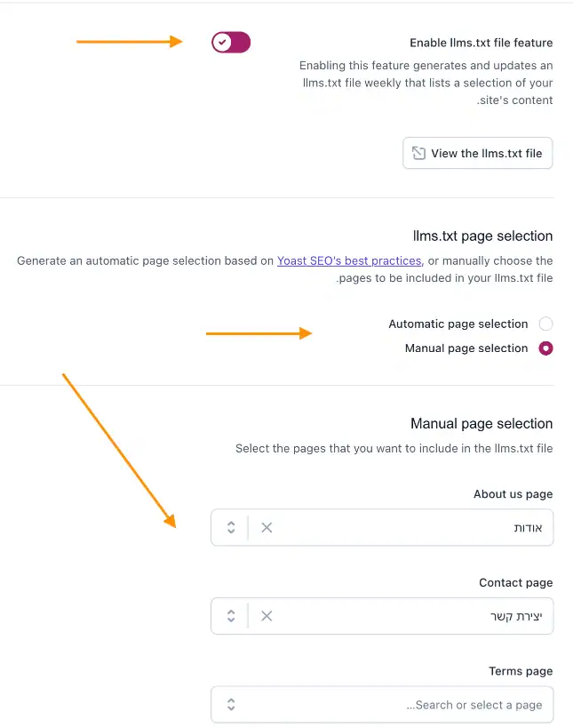Image resolution: width=573 pixels, height=728 pixels.
Task: Click the Manual page selection radio label
Action: pyautogui.click(x=466, y=348)
